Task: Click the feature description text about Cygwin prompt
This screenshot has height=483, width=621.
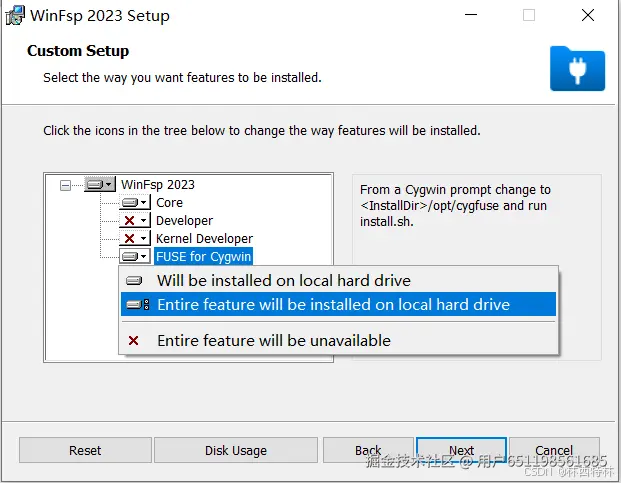Action: click(x=455, y=205)
